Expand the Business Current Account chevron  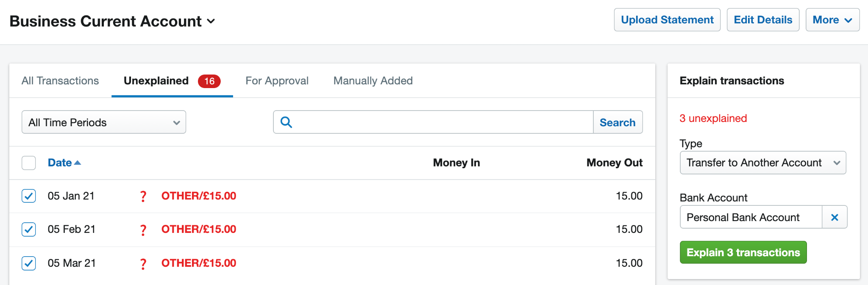click(211, 21)
